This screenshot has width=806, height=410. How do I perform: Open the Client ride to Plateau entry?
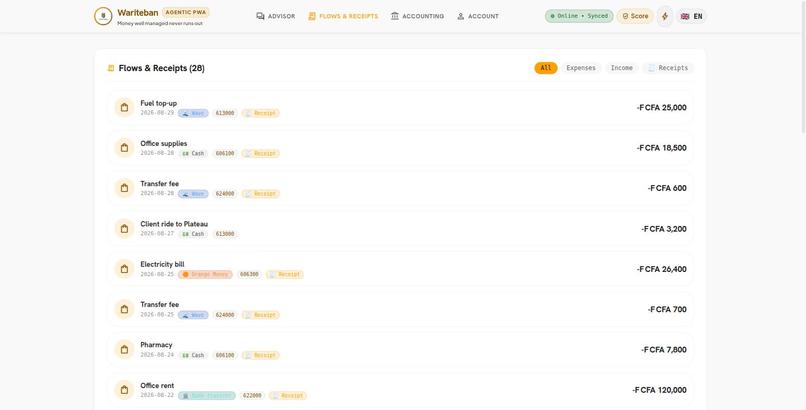pyautogui.click(x=174, y=224)
